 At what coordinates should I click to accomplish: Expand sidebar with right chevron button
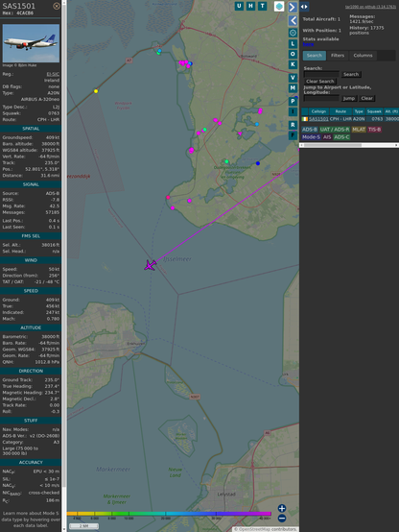click(x=293, y=7)
